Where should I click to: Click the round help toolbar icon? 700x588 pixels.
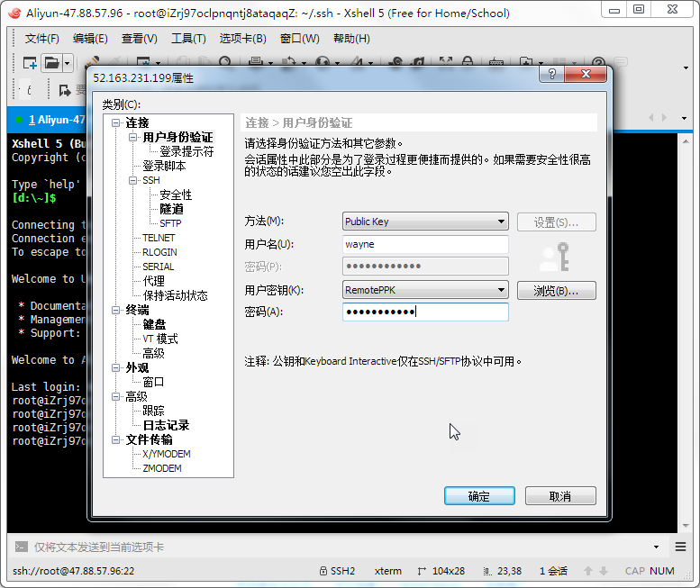(599, 62)
